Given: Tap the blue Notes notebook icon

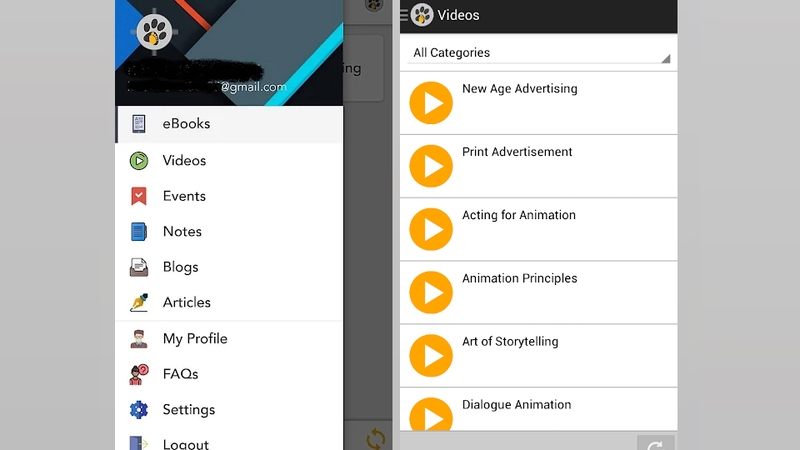Looking at the screenshot, I should 139,232.
